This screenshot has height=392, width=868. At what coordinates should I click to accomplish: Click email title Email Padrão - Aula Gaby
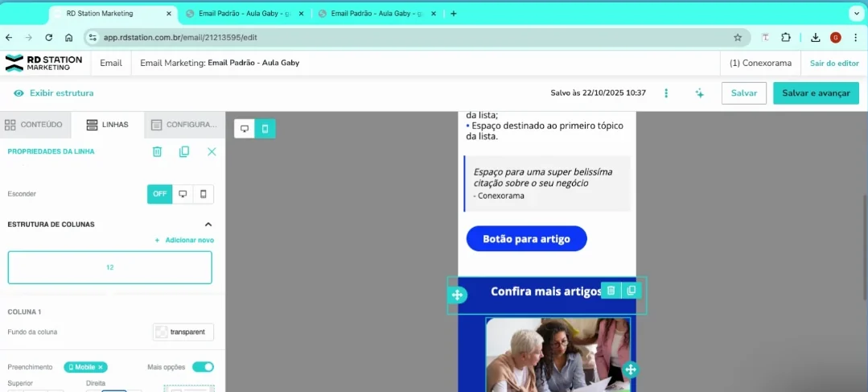(x=253, y=63)
